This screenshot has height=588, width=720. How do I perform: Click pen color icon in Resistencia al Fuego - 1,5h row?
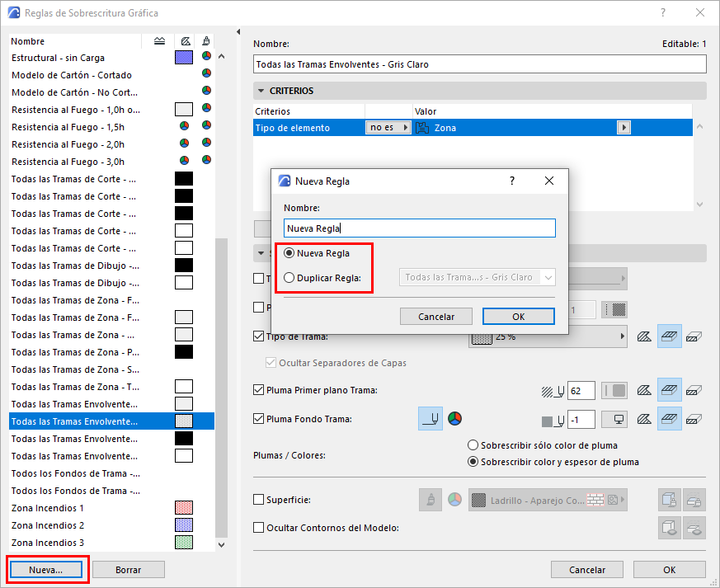tap(184, 126)
